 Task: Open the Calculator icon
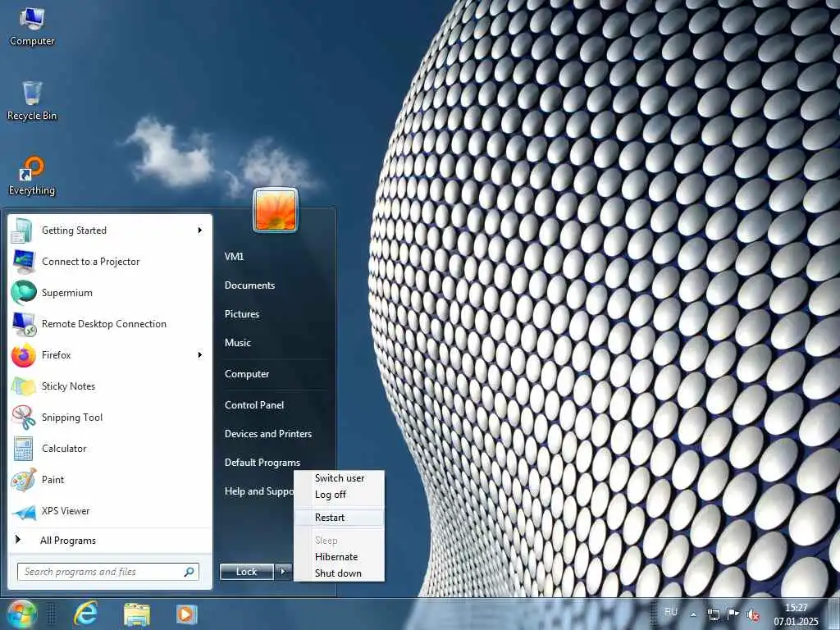click(23, 449)
